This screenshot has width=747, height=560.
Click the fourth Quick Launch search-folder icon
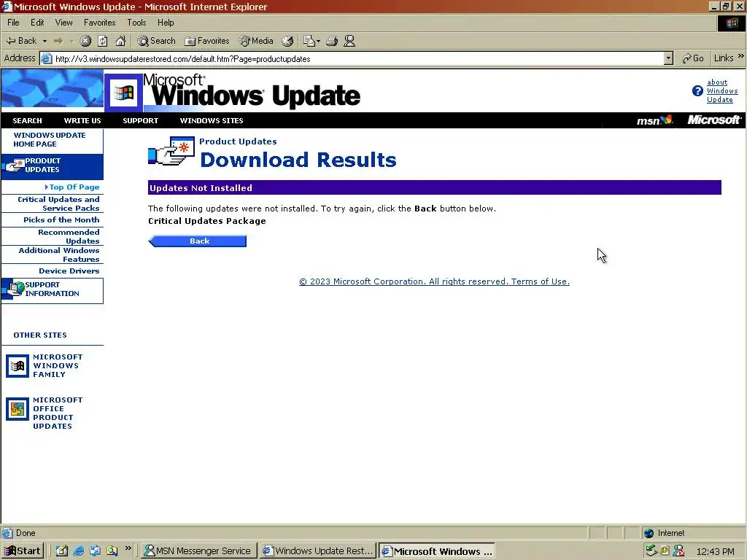112,551
